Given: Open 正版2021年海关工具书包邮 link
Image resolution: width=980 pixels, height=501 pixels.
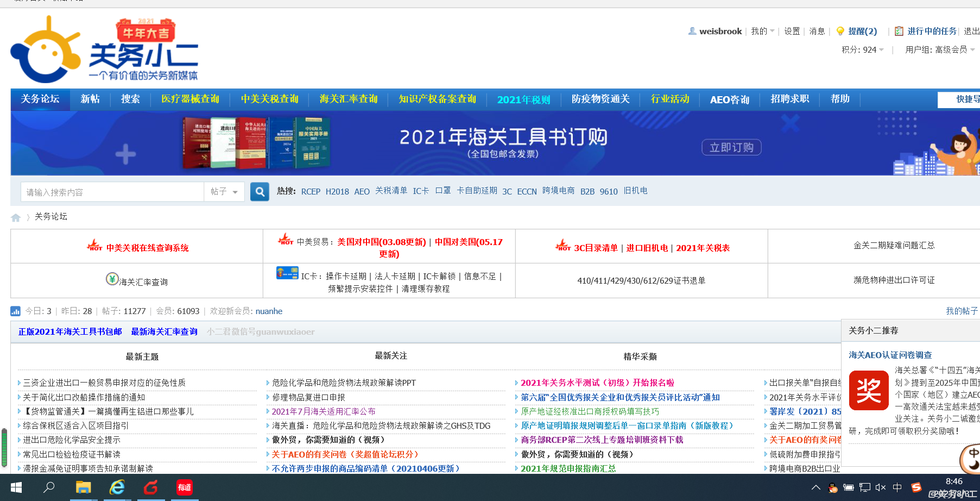Looking at the screenshot, I should (70, 331).
